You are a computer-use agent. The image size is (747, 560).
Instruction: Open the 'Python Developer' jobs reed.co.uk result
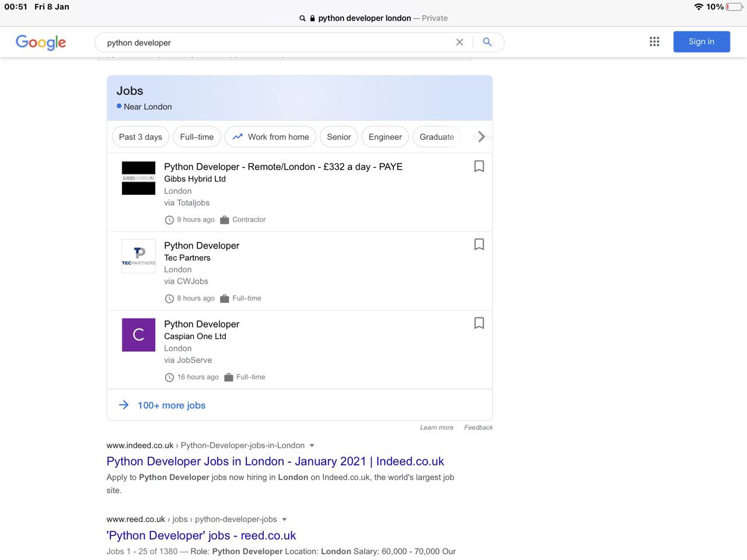pyautogui.click(x=201, y=535)
